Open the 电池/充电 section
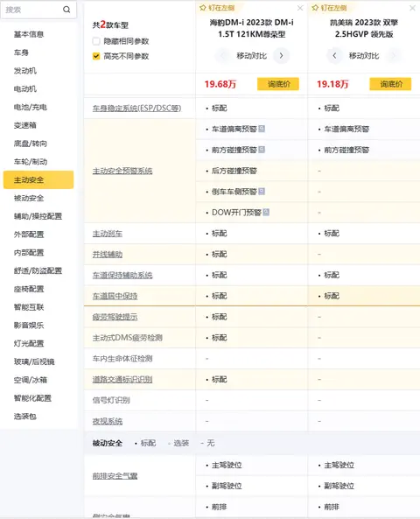The image size is (420, 519). pos(30,108)
